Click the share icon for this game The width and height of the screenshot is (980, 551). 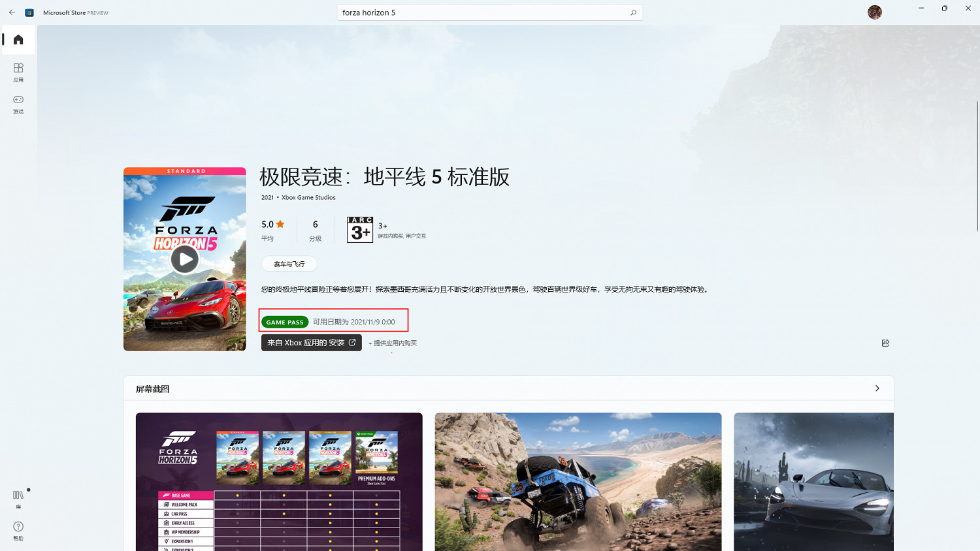point(885,343)
